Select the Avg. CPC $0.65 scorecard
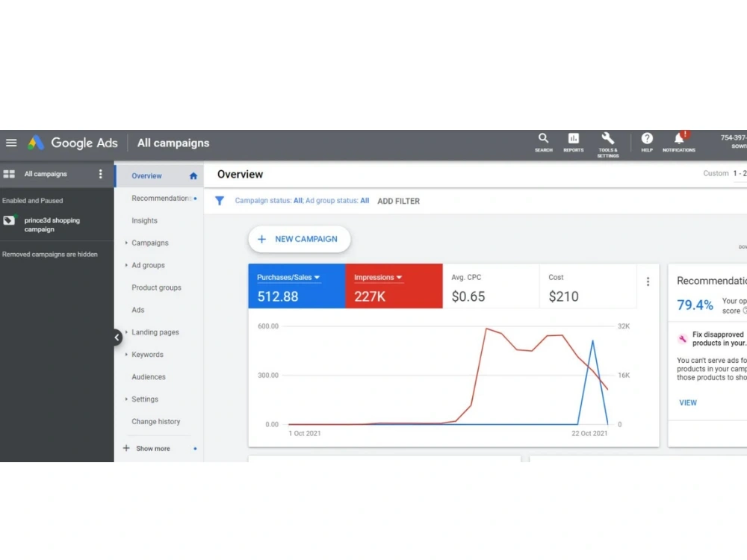This screenshot has width=747, height=560. pyautogui.click(x=491, y=286)
